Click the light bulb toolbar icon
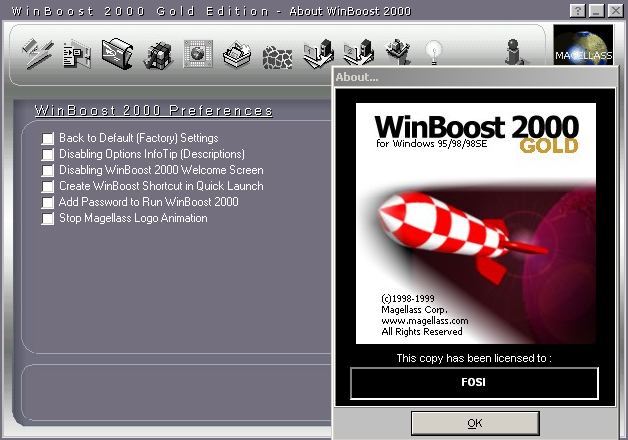Image resolution: width=628 pixels, height=440 pixels. [x=434, y=52]
